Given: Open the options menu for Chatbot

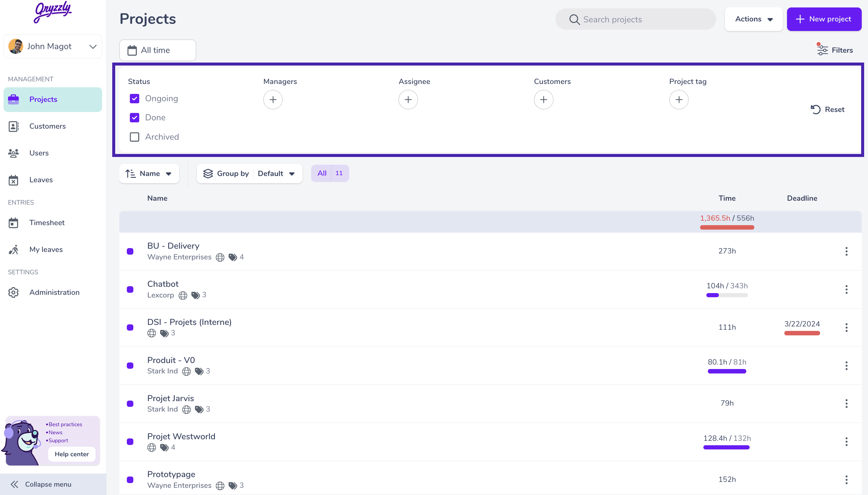Looking at the screenshot, I should pyautogui.click(x=846, y=289).
